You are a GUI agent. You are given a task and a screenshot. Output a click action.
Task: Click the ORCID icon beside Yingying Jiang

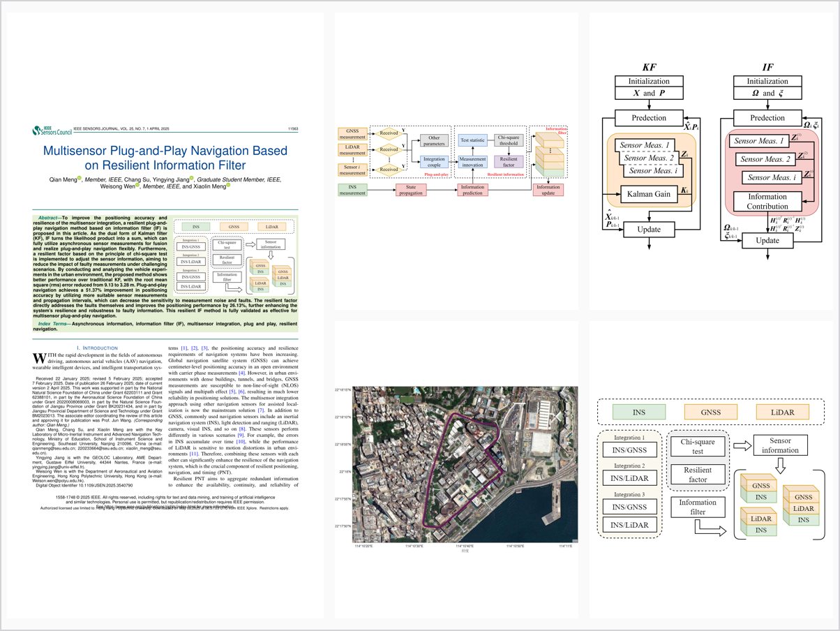[x=193, y=179]
